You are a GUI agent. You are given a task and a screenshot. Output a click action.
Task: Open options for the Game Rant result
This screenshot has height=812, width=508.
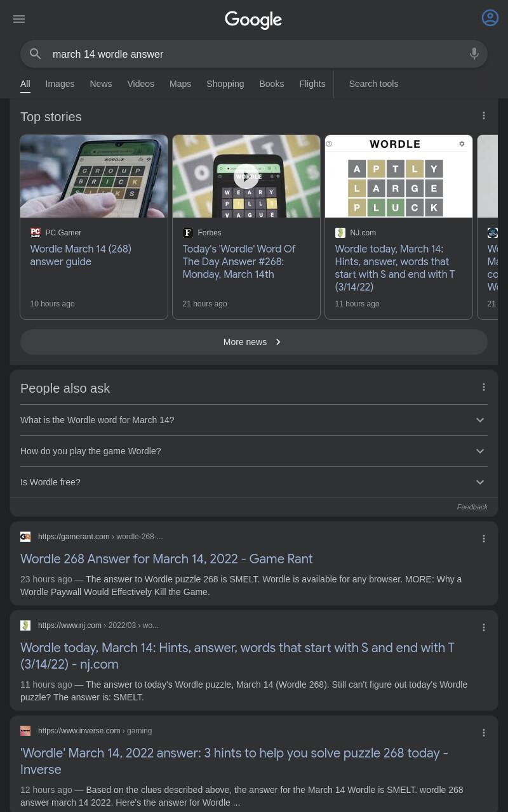(x=484, y=539)
